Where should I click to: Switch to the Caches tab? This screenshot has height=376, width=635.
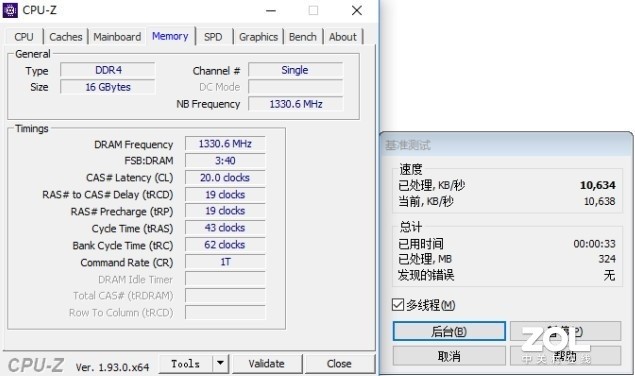tap(66, 37)
